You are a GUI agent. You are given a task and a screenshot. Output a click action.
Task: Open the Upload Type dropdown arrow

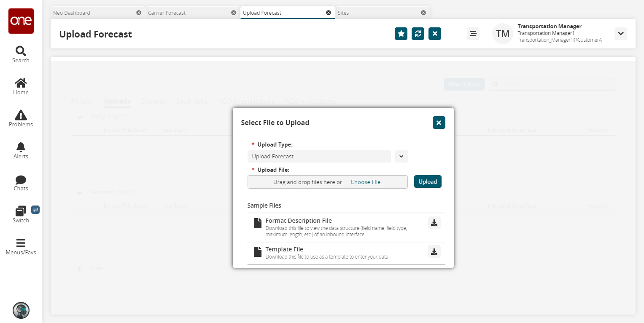click(x=401, y=156)
